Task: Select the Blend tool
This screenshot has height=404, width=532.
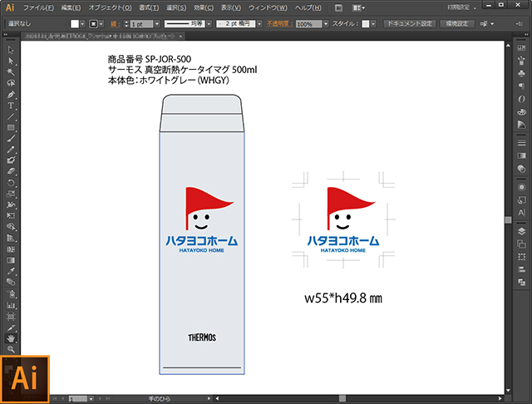Action: [x=11, y=282]
